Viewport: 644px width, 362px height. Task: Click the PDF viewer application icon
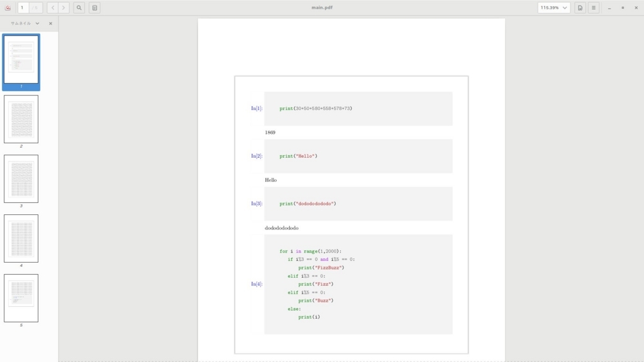click(8, 8)
